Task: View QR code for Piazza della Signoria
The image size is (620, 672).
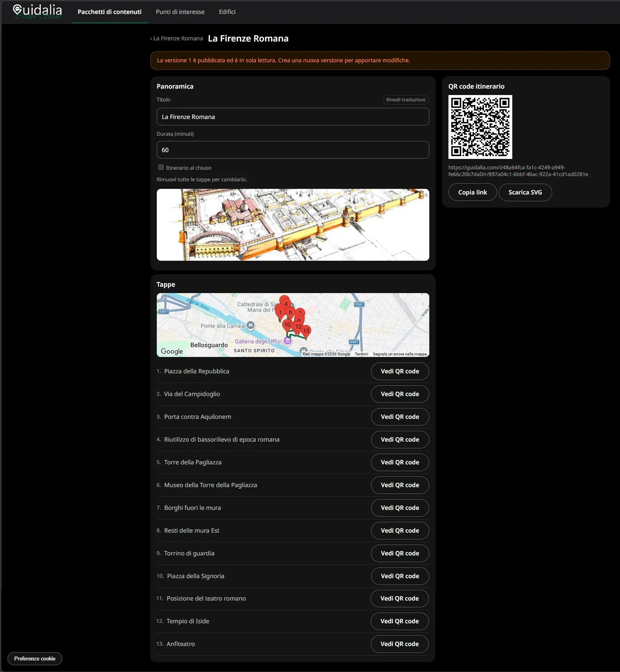Action: coord(400,576)
